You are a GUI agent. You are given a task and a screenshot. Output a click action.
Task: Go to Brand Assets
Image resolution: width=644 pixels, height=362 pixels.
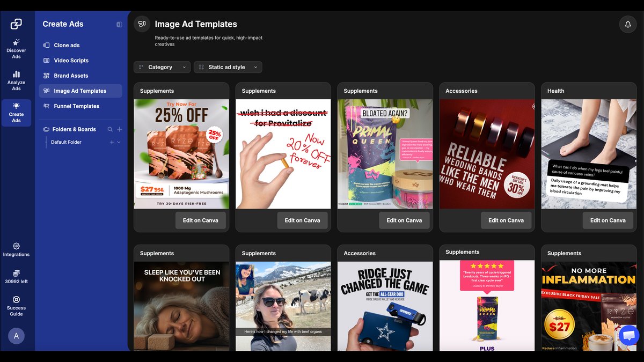(80, 76)
